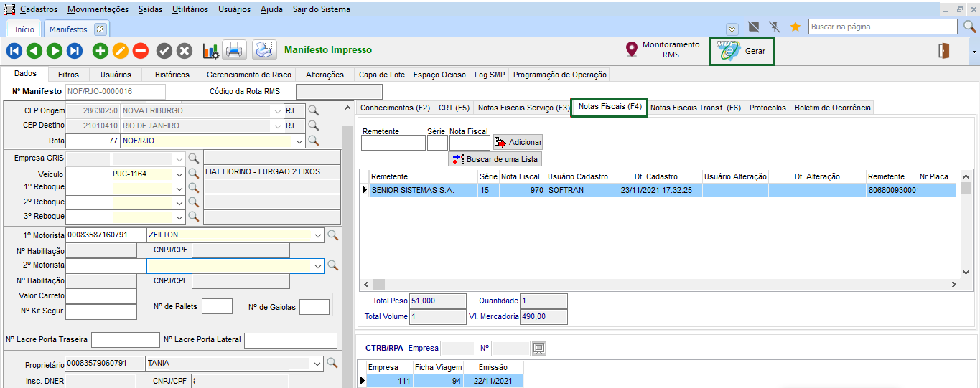Click Buscar de uma Lista button
This screenshot has width=980, height=388.
click(x=495, y=159)
